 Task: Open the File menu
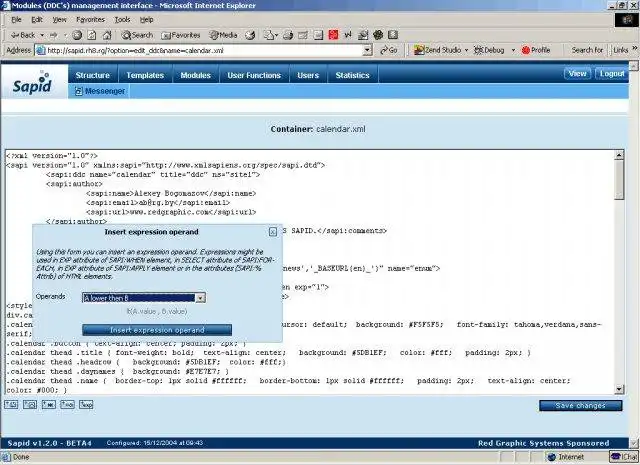(x=16, y=20)
